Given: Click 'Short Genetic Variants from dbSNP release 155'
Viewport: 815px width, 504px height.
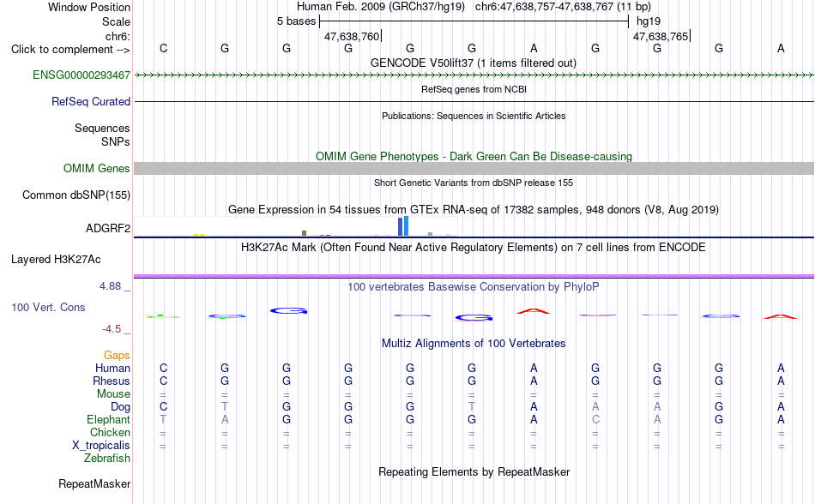Looking at the screenshot, I should (x=474, y=183).
